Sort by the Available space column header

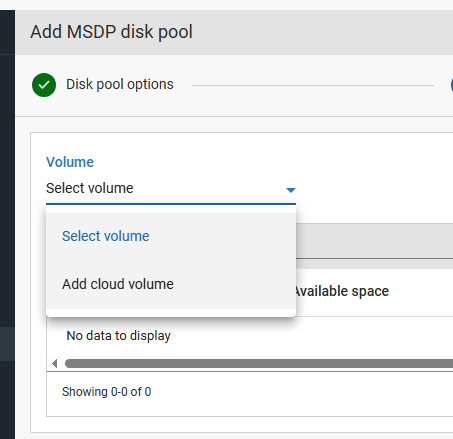coord(342,291)
